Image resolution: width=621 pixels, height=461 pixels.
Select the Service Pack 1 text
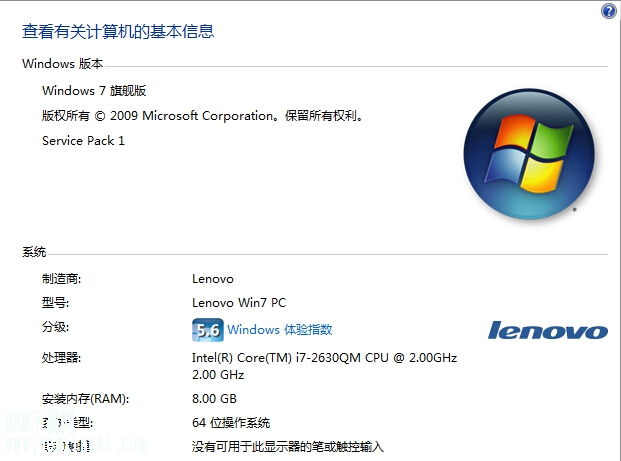(83, 141)
